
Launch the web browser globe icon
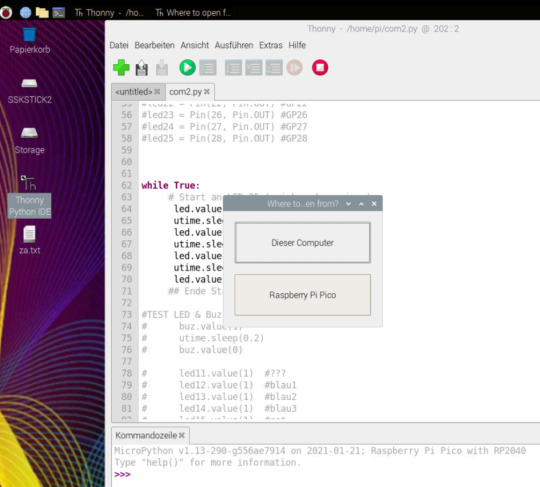pyautogui.click(x=25, y=13)
